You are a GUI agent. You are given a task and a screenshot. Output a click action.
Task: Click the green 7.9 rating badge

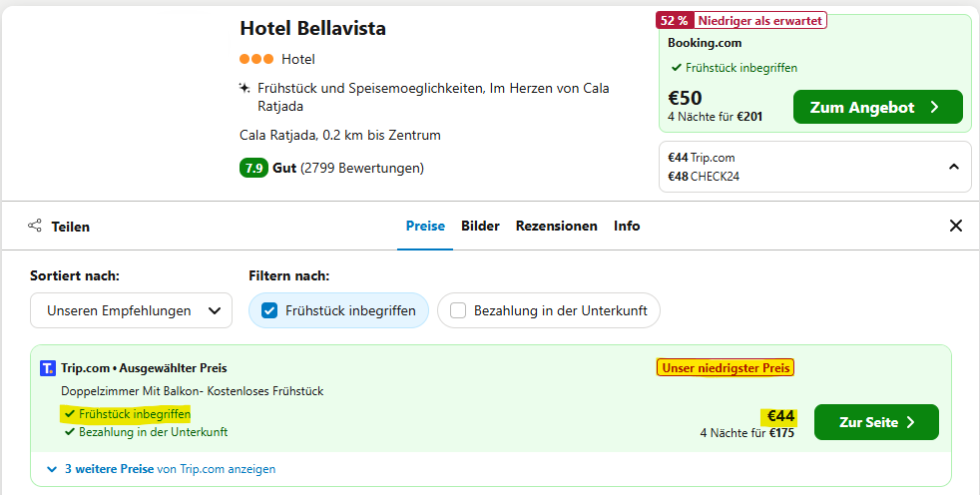253,168
